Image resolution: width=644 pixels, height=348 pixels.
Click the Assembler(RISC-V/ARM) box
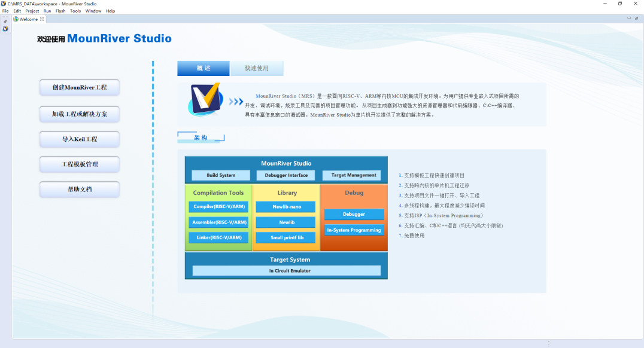(x=219, y=222)
